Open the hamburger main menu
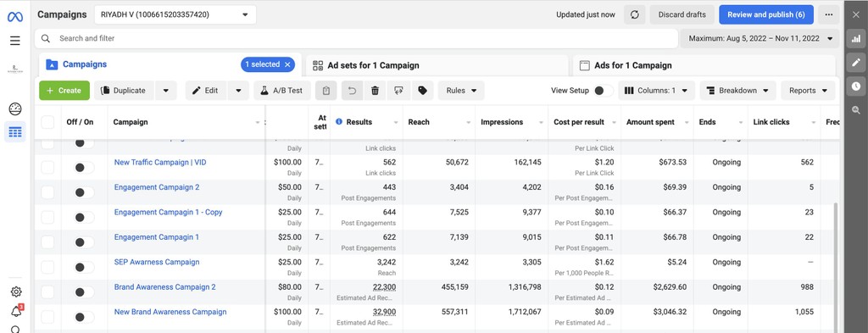868x333 pixels. pyautogui.click(x=15, y=41)
